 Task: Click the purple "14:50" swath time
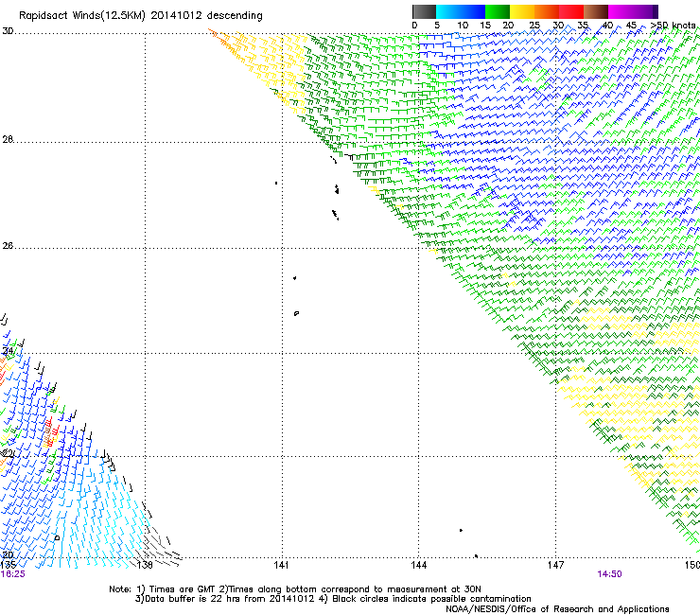(609, 574)
